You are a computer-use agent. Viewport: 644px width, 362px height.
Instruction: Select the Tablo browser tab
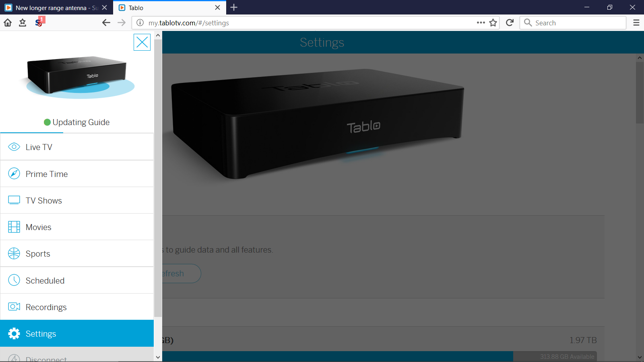point(169,8)
